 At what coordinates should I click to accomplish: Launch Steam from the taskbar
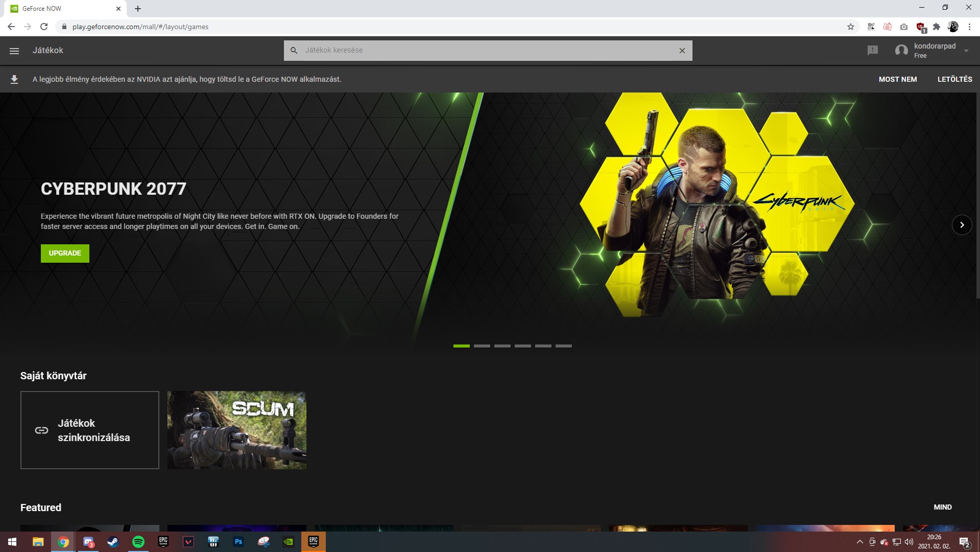113,542
